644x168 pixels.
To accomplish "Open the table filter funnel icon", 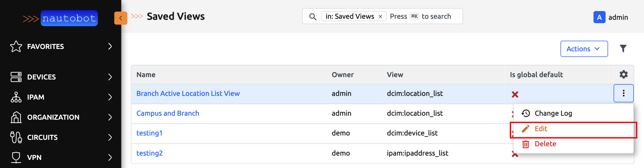I will click(x=623, y=49).
